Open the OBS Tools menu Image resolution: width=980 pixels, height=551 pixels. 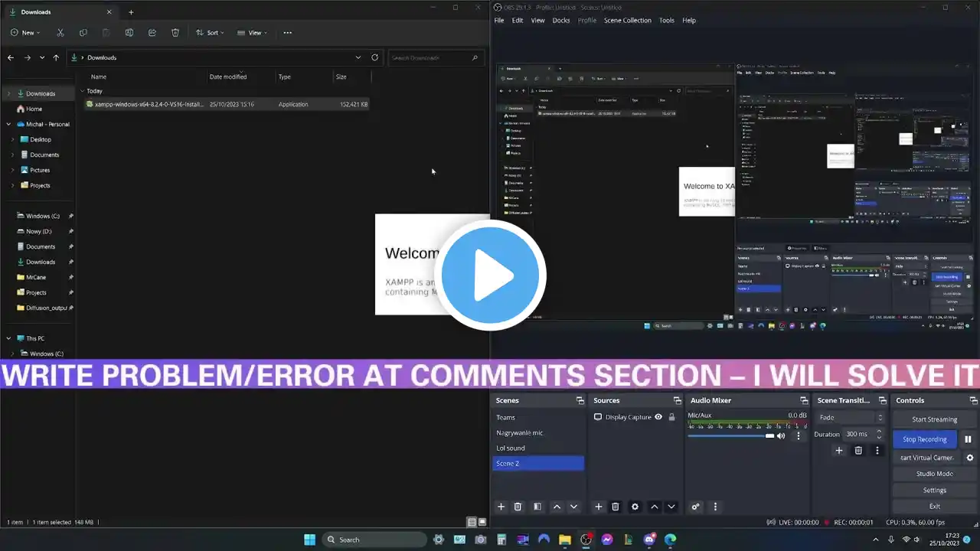(667, 21)
